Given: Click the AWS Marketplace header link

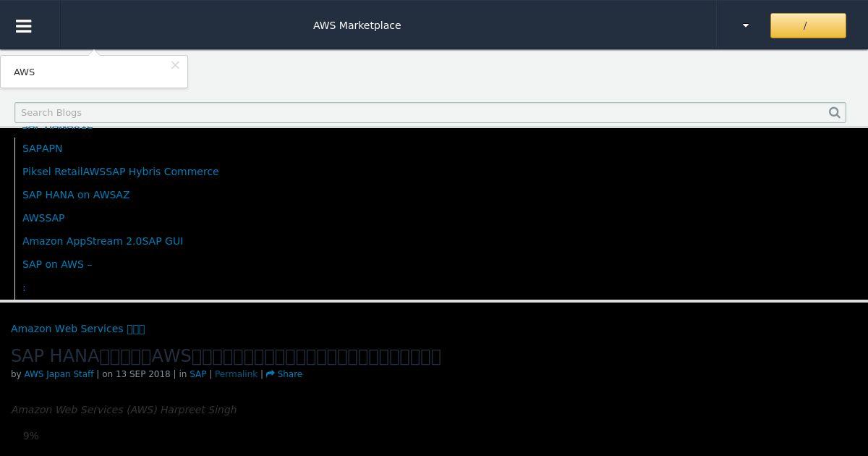Looking at the screenshot, I should (x=357, y=25).
